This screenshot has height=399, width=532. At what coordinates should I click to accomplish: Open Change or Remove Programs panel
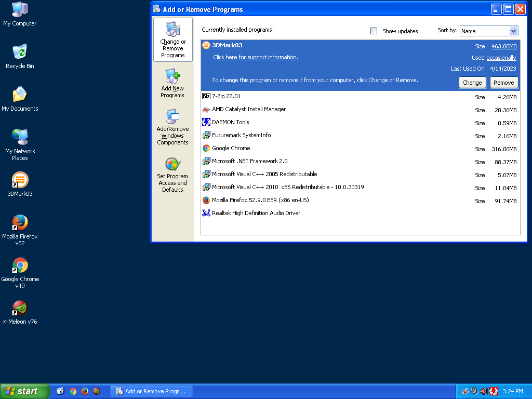click(173, 39)
